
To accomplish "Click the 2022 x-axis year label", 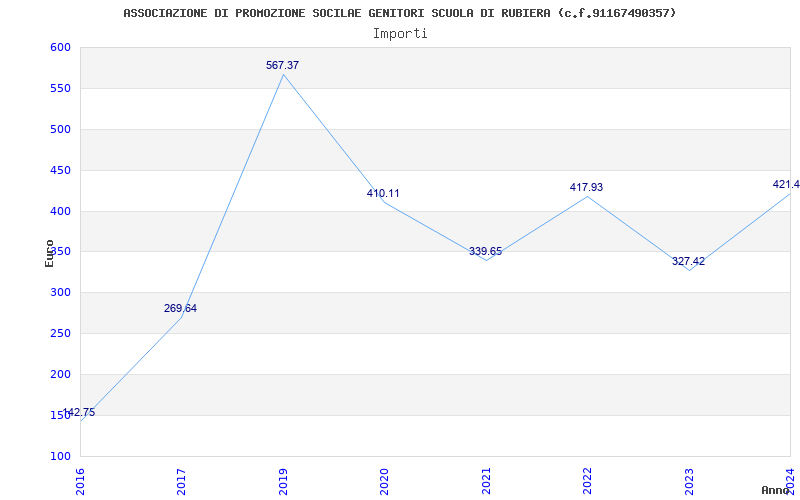I will tap(588, 481).
